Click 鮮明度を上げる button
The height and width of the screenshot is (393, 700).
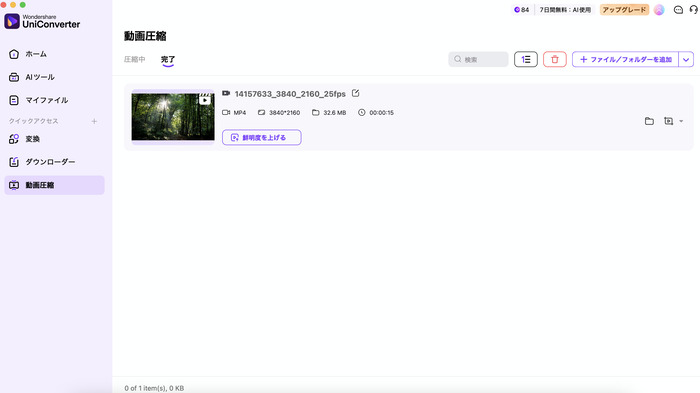(262, 138)
